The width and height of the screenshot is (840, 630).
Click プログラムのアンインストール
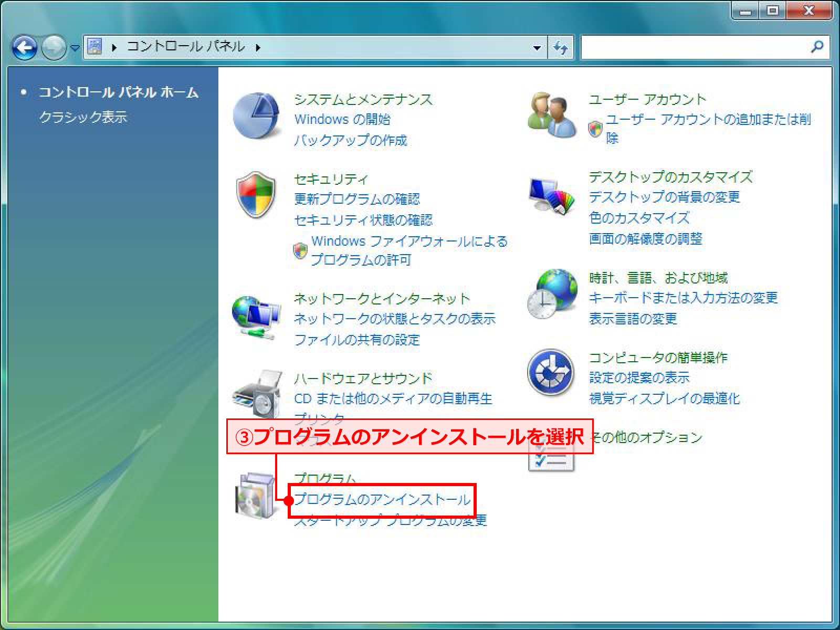(382, 499)
